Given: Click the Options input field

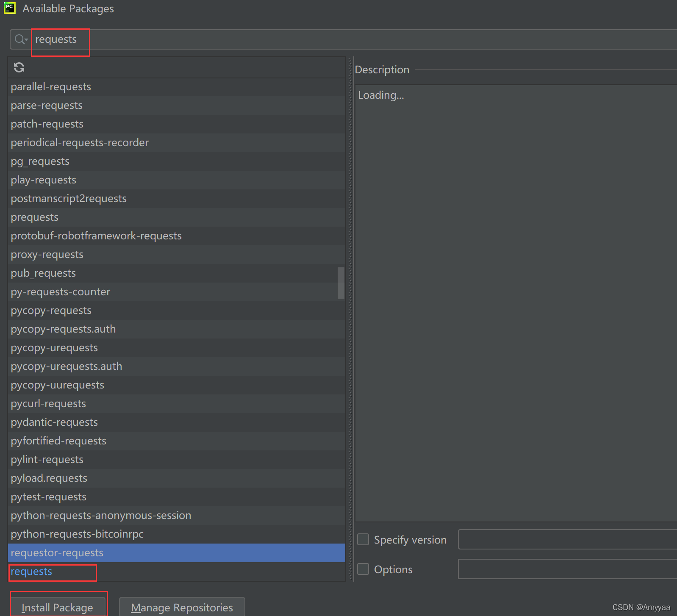Looking at the screenshot, I should (x=568, y=569).
